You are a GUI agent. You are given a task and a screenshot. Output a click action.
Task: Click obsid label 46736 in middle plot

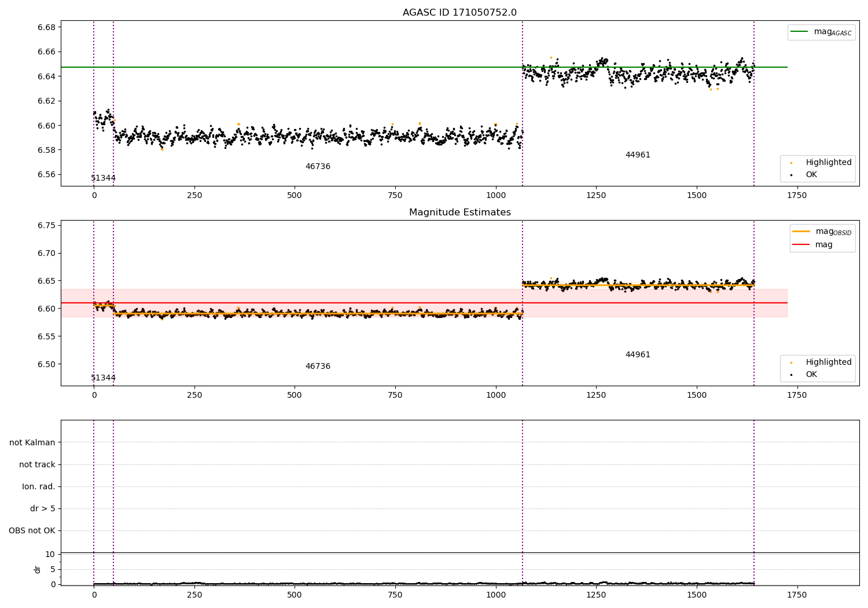coord(318,367)
